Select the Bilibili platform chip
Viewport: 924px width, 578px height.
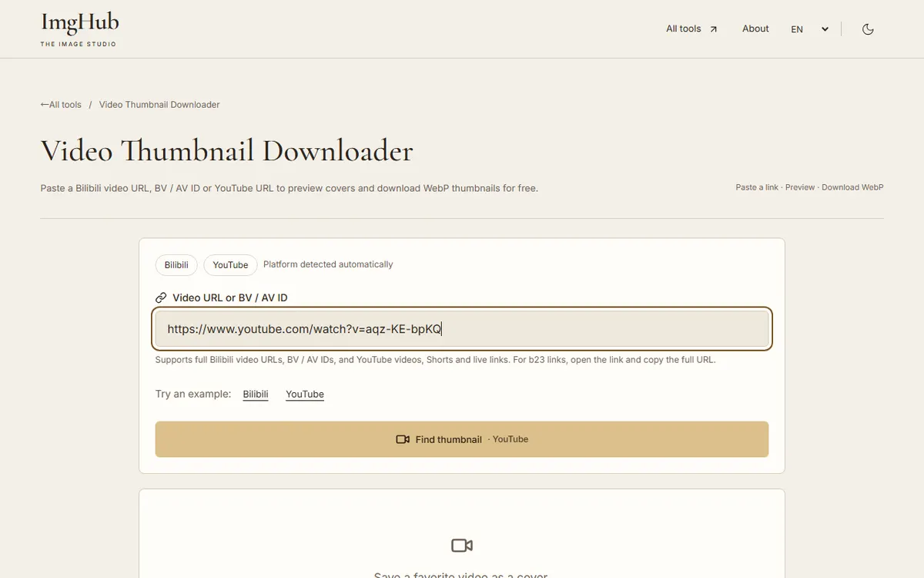176,265
